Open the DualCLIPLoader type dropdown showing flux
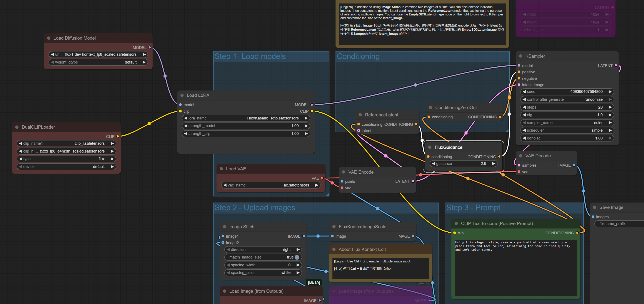644x304 pixels. (66, 159)
